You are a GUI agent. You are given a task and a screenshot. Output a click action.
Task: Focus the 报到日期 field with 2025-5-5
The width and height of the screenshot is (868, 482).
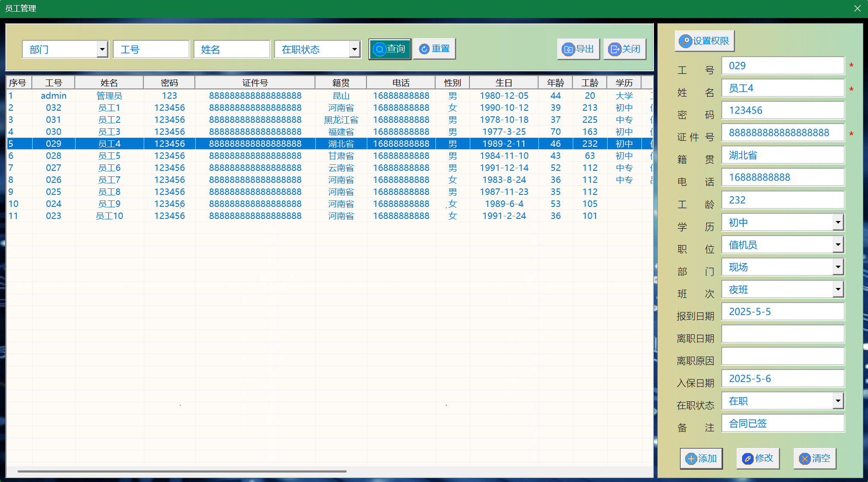[783, 312]
